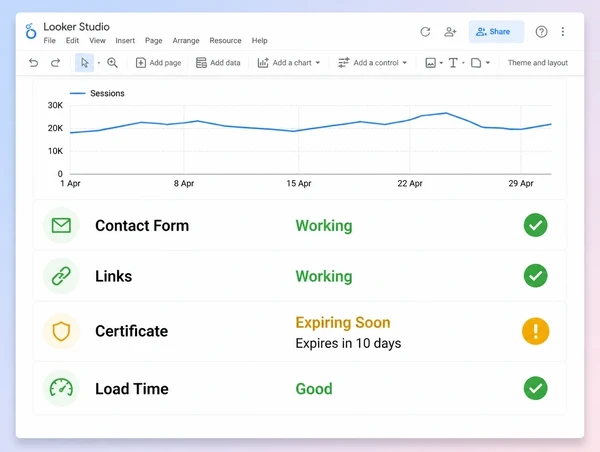
Task: Click the Add page button
Action: coord(158,63)
